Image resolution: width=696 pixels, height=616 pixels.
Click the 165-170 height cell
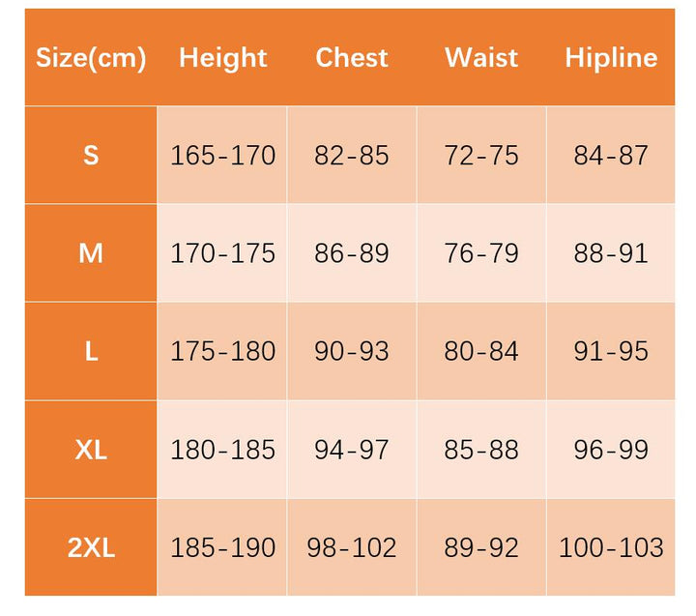click(222, 155)
